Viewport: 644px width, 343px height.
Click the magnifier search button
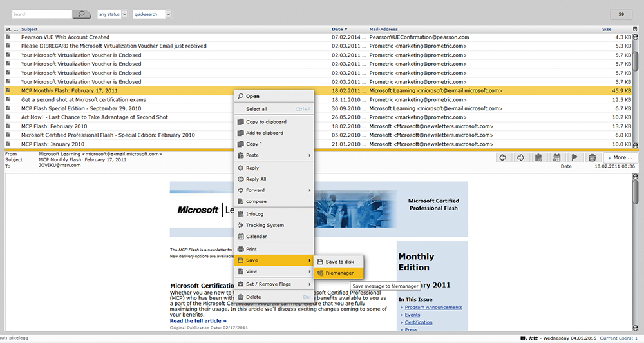pos(81,14)
